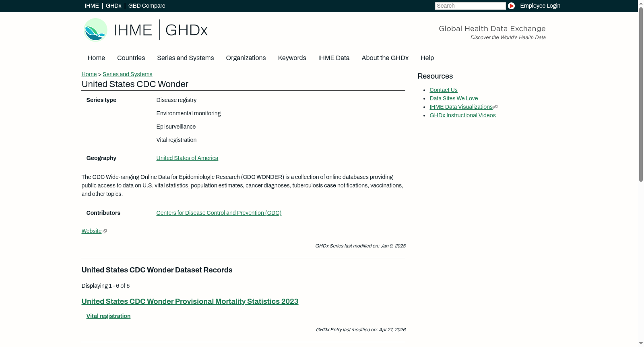Click external-link icon beside IHME Data Visualizations
This screenshot has height=347, width=644.
(x=495, y=107)
